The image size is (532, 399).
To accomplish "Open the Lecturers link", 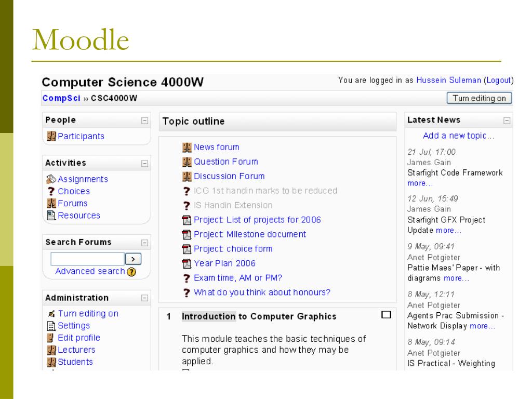I will point(77,350).
